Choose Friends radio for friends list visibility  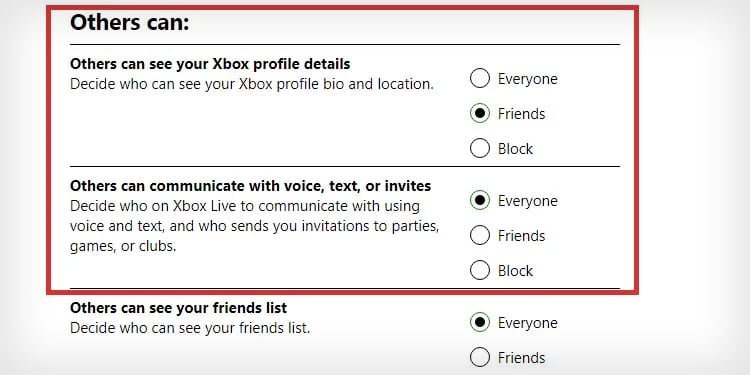[x=480, y=357]
